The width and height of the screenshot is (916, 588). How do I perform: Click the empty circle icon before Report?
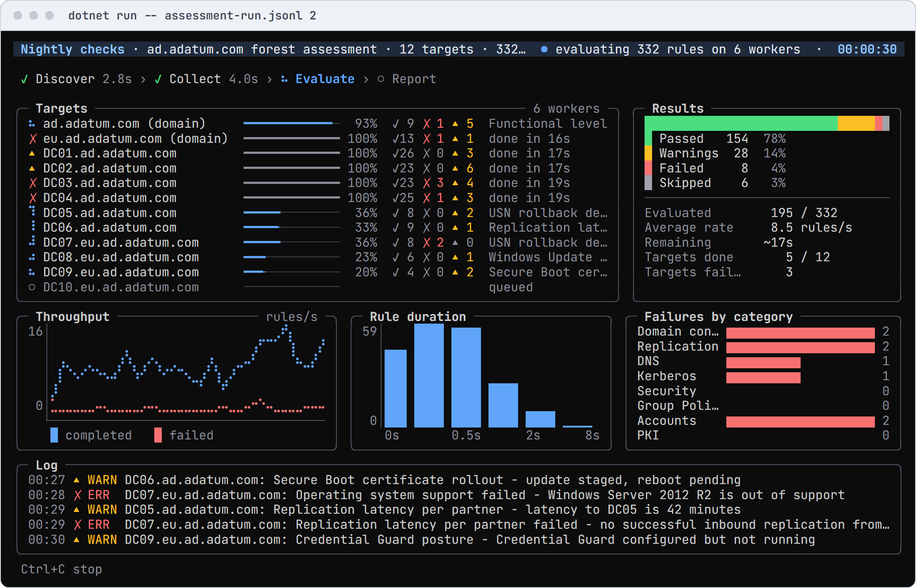click(x=381, y=79)
